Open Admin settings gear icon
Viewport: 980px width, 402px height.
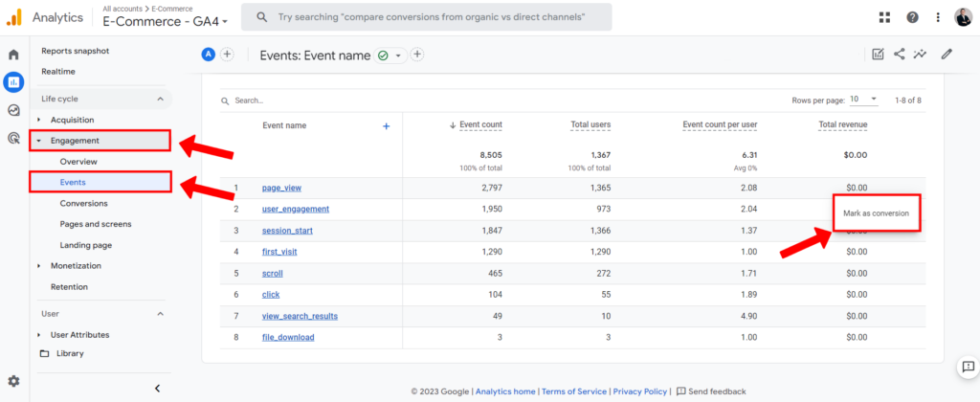(13, 381)
